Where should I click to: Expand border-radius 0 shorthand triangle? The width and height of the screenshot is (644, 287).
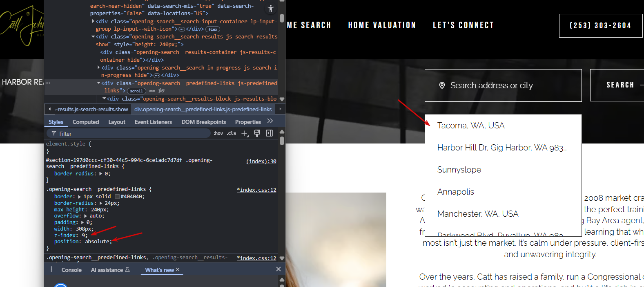click(x=100, y=174)
